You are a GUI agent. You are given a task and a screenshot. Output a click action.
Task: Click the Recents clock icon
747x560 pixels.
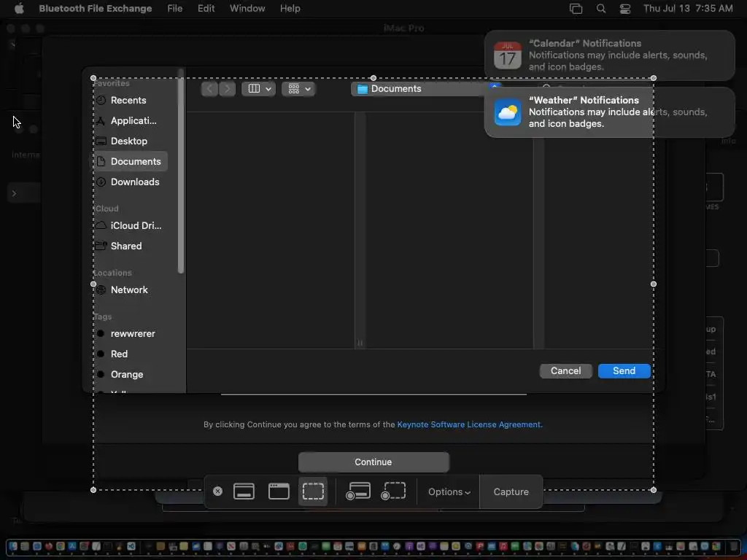(x=101, y=101)
